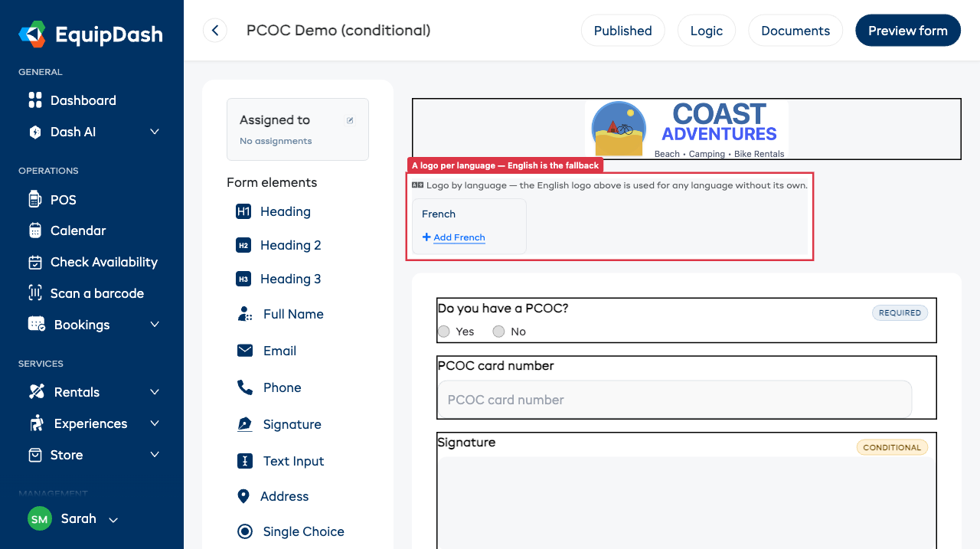
Task: Click the Full Name person icon
Action: [245, 314]
